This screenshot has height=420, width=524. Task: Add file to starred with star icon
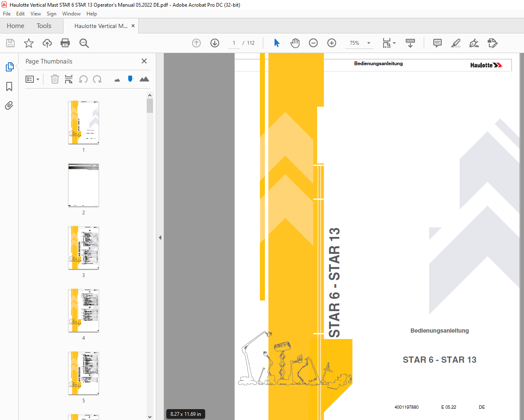click(29, 43)
